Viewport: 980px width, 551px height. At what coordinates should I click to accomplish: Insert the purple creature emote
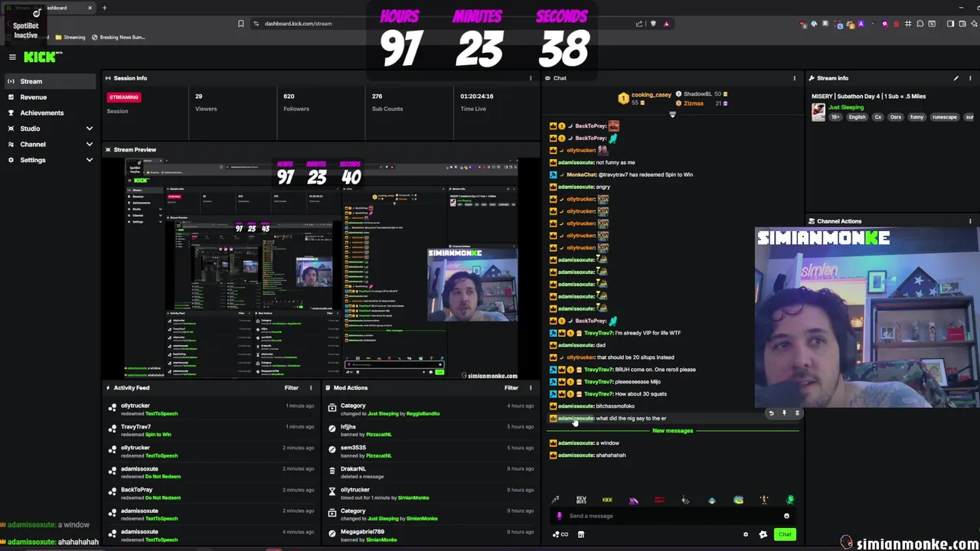coord(633,500)
